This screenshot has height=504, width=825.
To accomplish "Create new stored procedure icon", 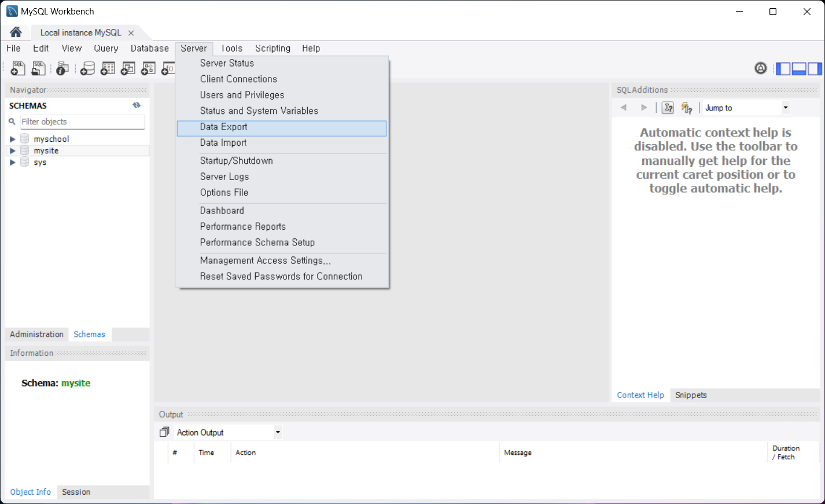I will [148, 68].
